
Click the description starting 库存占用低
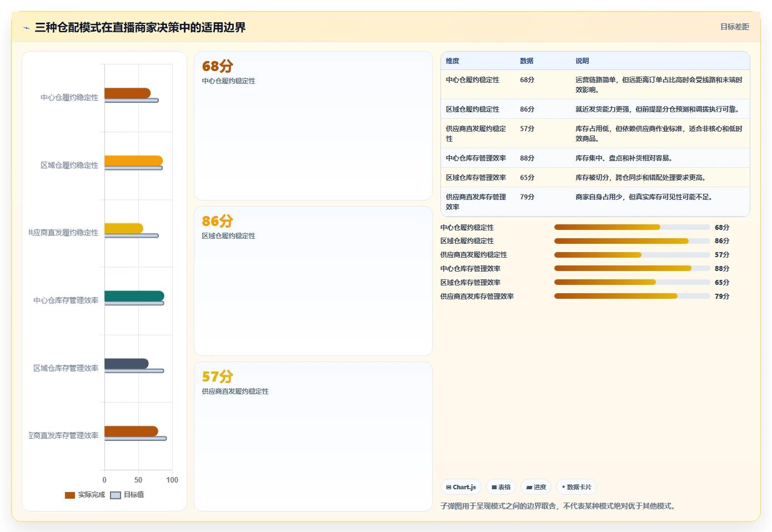659,134
